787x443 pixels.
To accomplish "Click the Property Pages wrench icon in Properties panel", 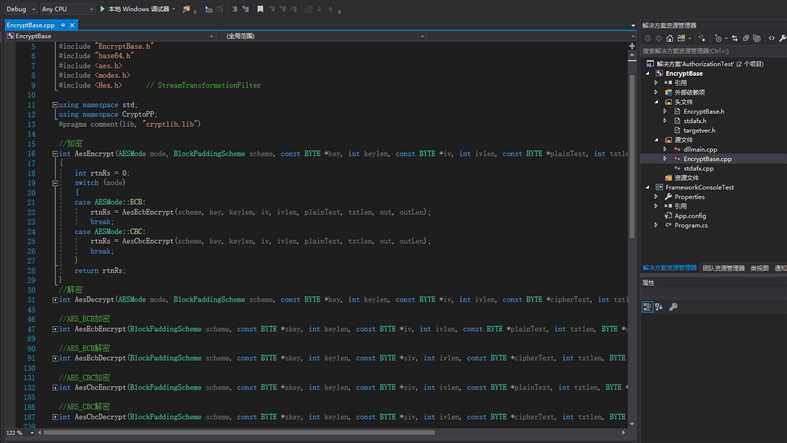I will 673,307.
